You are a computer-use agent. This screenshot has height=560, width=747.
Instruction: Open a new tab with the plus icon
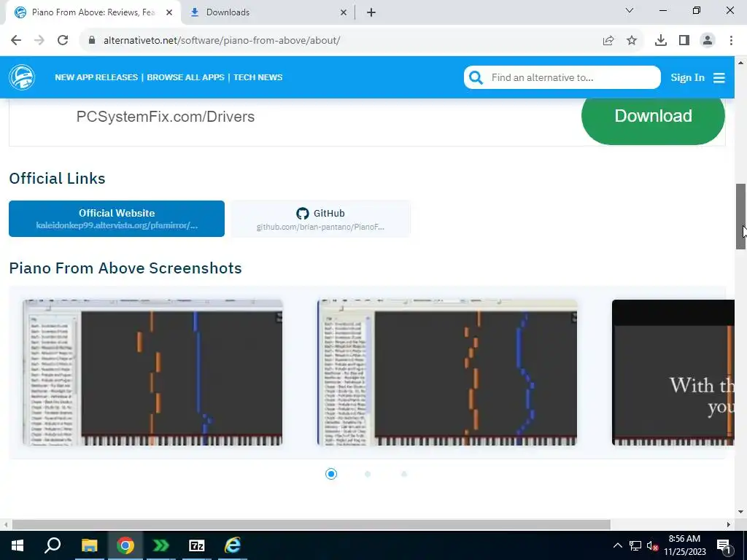[371, 12]
